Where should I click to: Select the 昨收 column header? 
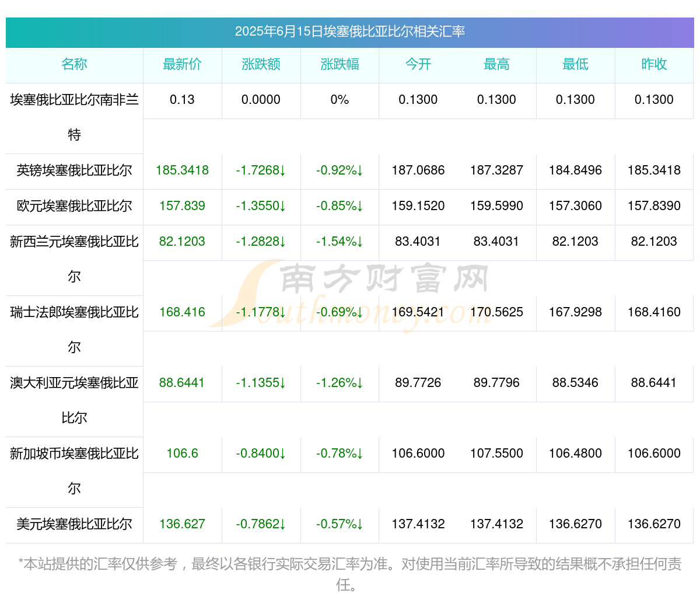(x=654, y=64)
